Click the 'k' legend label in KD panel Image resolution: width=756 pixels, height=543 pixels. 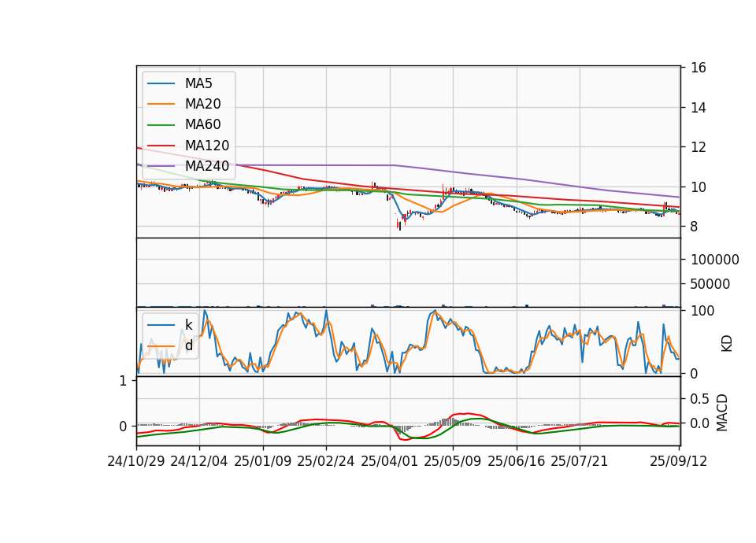point(188,325)
